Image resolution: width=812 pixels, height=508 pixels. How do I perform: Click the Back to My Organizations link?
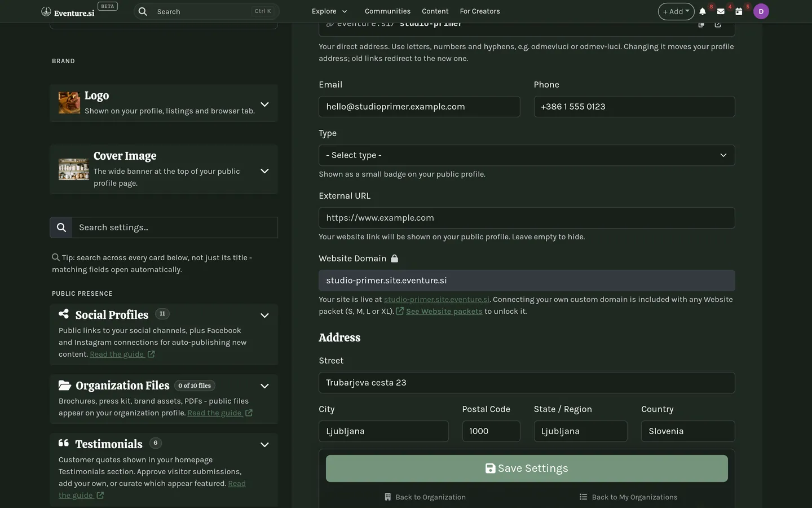point(628,497)
